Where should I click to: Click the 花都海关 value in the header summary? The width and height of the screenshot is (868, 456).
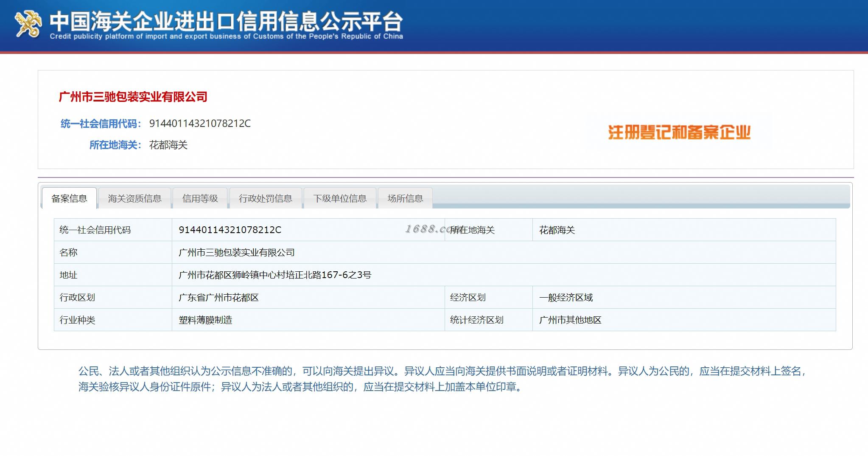(168, 145)
